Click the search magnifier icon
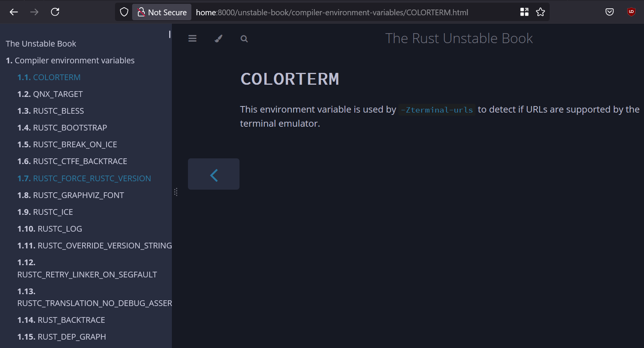This screenshot has width=644, height=348. click(244, 39)
